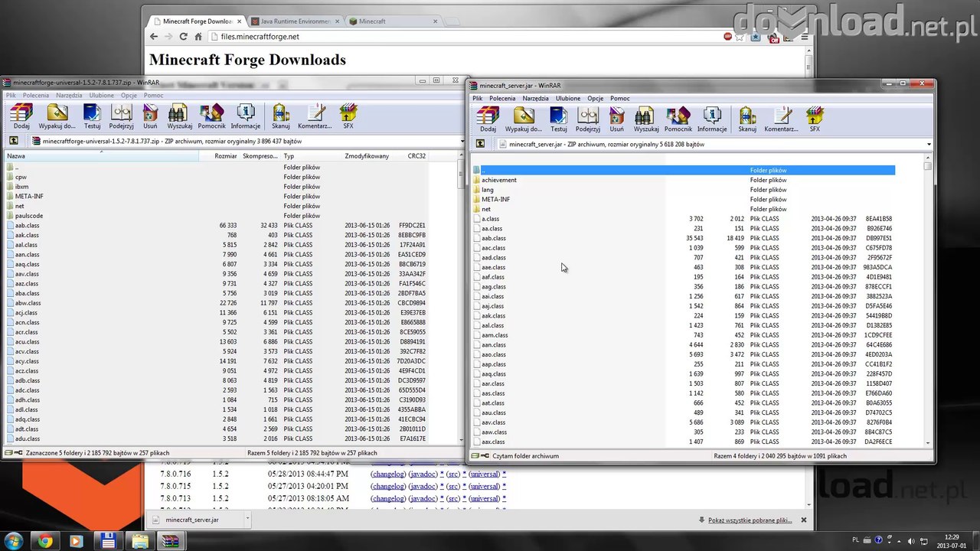Click Dodaj icon in minecraftforge-universal WinRAR window
The width and height of the screenshot is (980, 551).
(21, 116)
